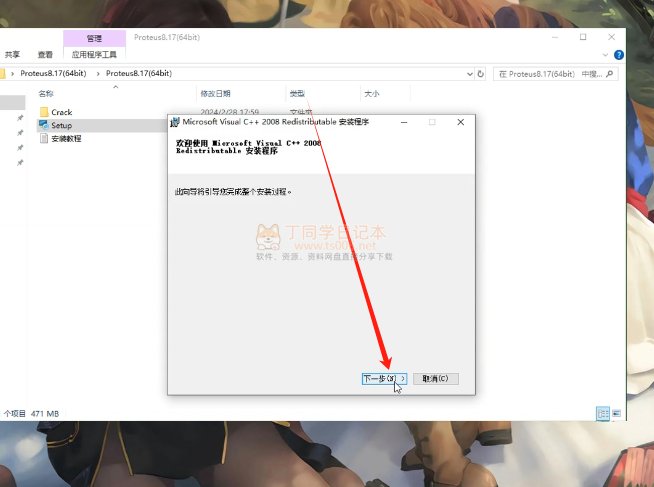Open the 管理 ribbon tab
The width and height of the screenshot is (654, 487).
(94, 38)
